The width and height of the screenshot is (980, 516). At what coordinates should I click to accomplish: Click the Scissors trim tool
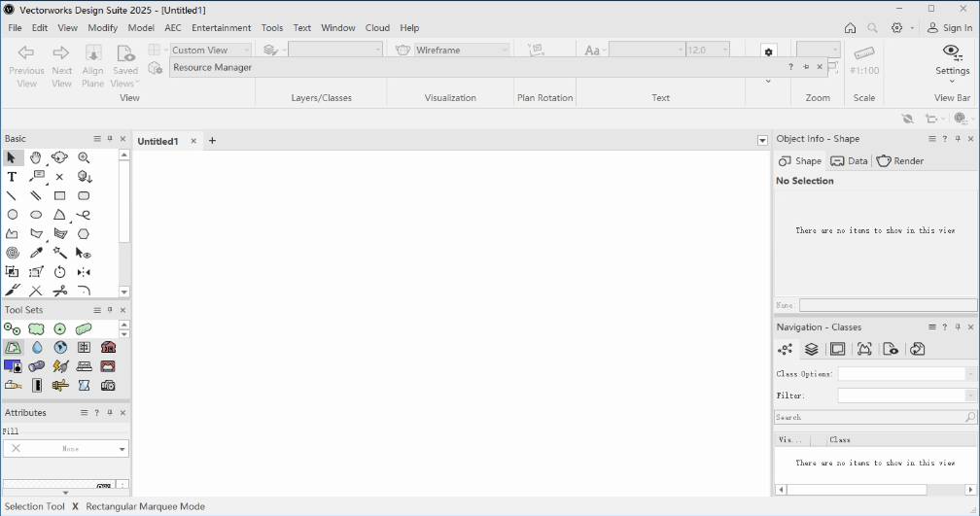click(59, 291)
